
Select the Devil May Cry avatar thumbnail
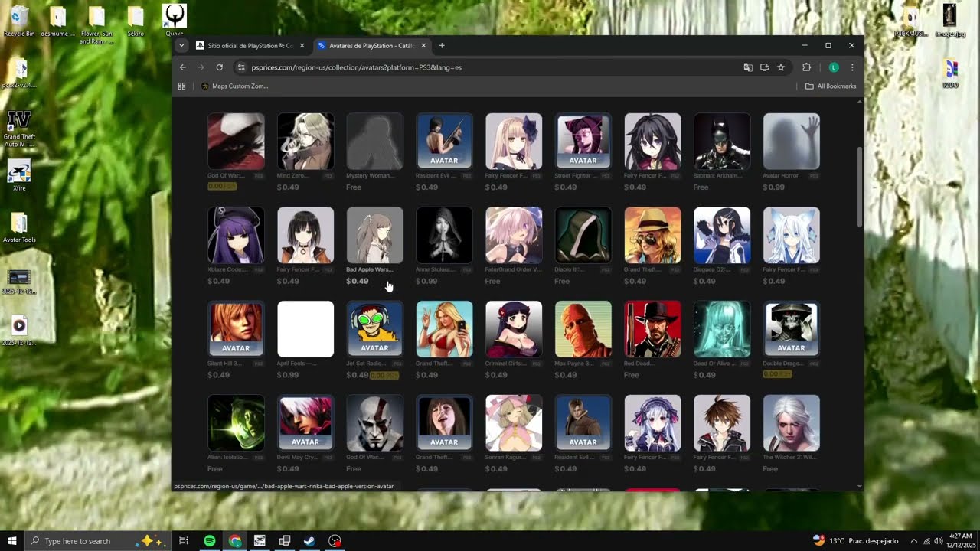point(305,423)
